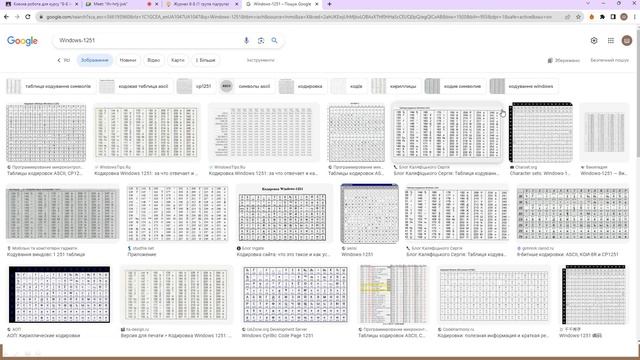Open the '8-битные кодировки: ASCII, КОИ-8R' thumbnail
The width and height of the screenshot is (640, 360).
pos(573,213)
